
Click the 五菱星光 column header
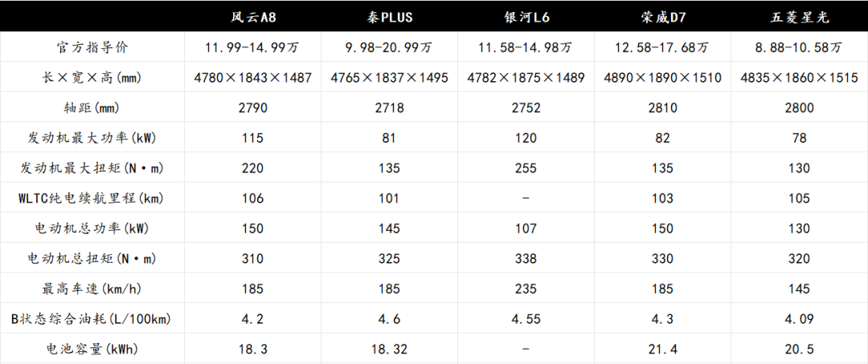click(x=798, y=17)
